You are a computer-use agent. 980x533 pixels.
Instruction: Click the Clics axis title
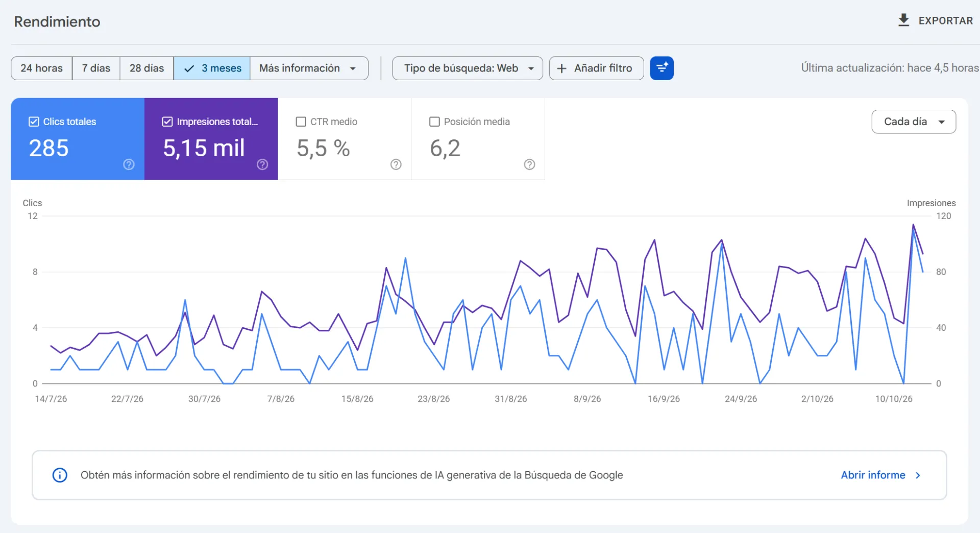[x=32, y=203]
